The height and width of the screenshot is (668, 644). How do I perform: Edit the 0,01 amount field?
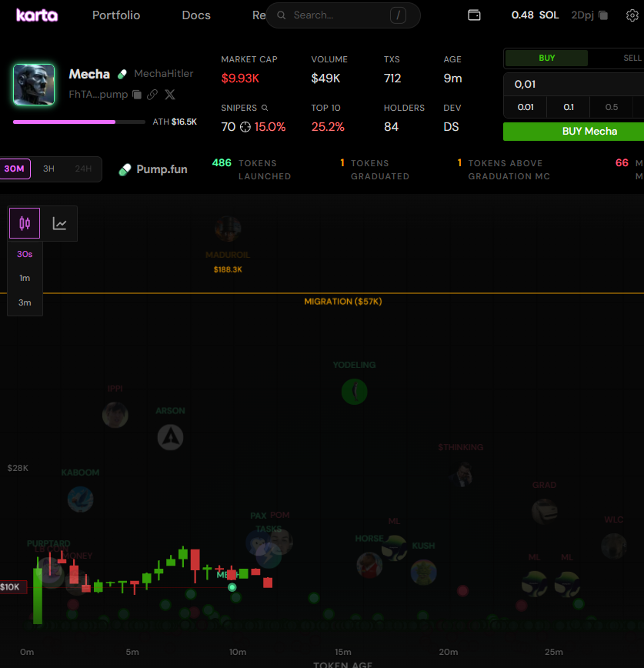pyautogui.click(x=574, y=85)
